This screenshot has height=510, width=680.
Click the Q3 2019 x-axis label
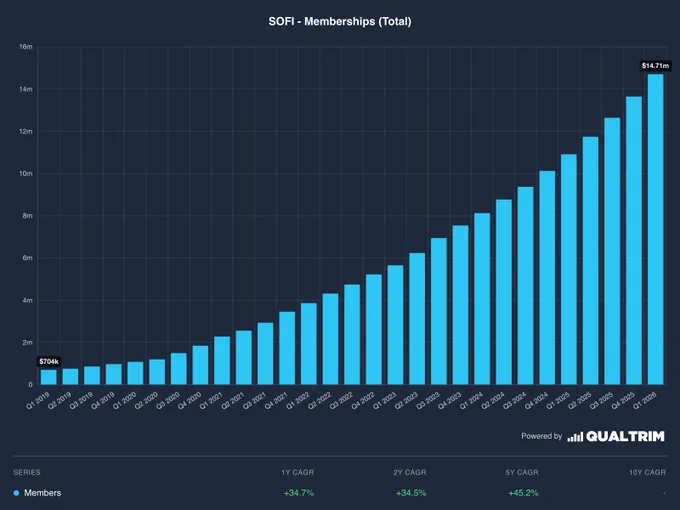point(81,400)
